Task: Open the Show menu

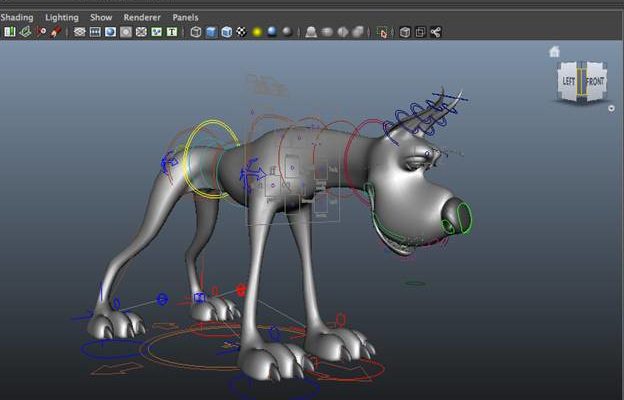Action: [x=101, y=18]
